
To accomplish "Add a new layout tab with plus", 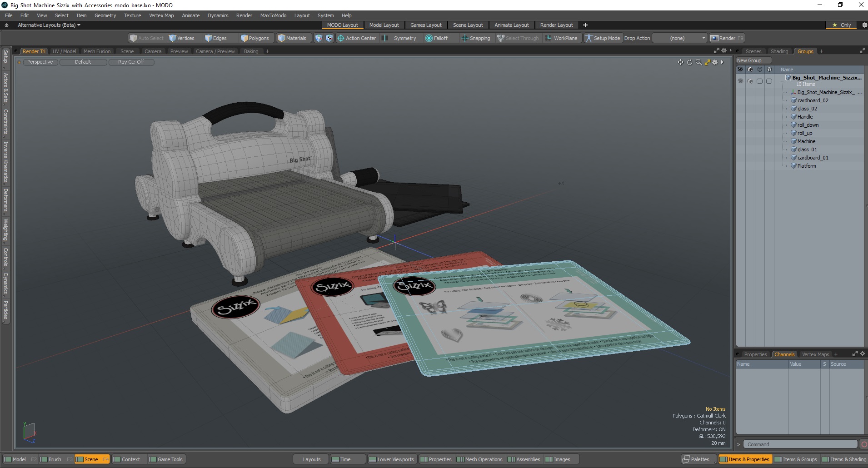I will (585, 25).
